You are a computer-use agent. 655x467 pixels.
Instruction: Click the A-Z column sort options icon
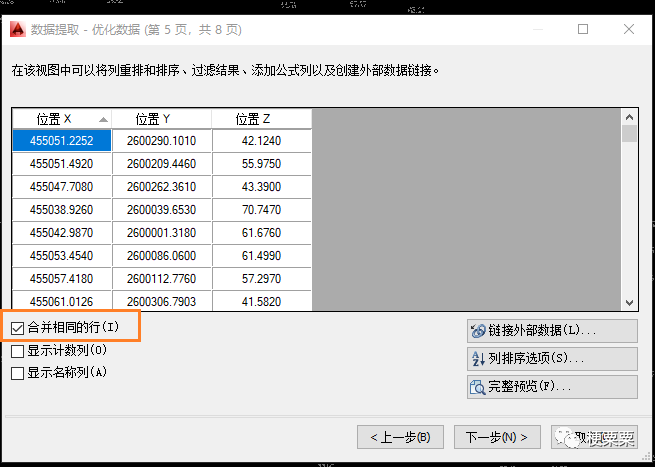click(x=478, y=358)
